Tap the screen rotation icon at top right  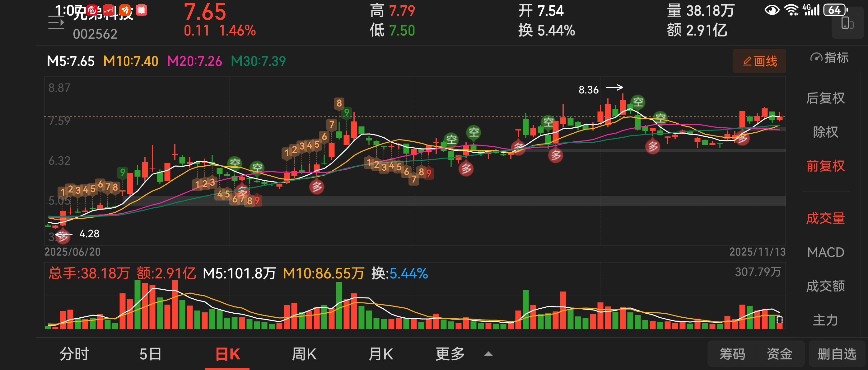[x=847, y=24]
